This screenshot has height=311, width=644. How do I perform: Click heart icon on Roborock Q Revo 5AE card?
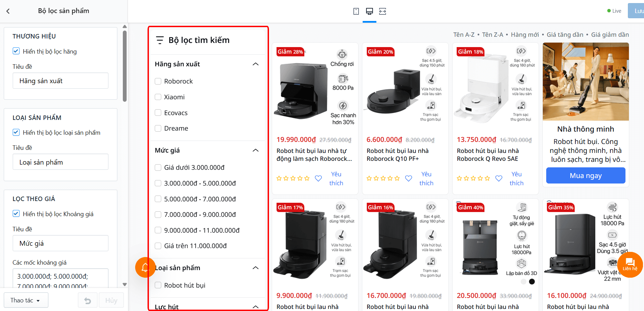click(x=499, y=178)
